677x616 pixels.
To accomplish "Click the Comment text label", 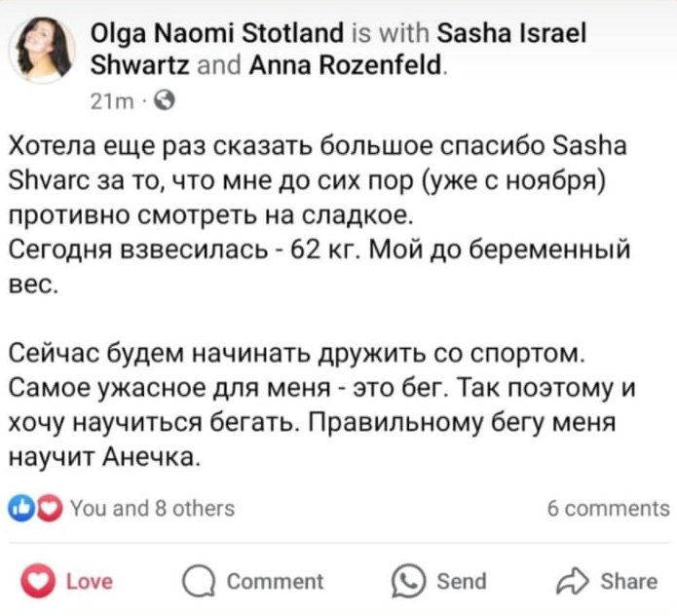I will (274, 582).
